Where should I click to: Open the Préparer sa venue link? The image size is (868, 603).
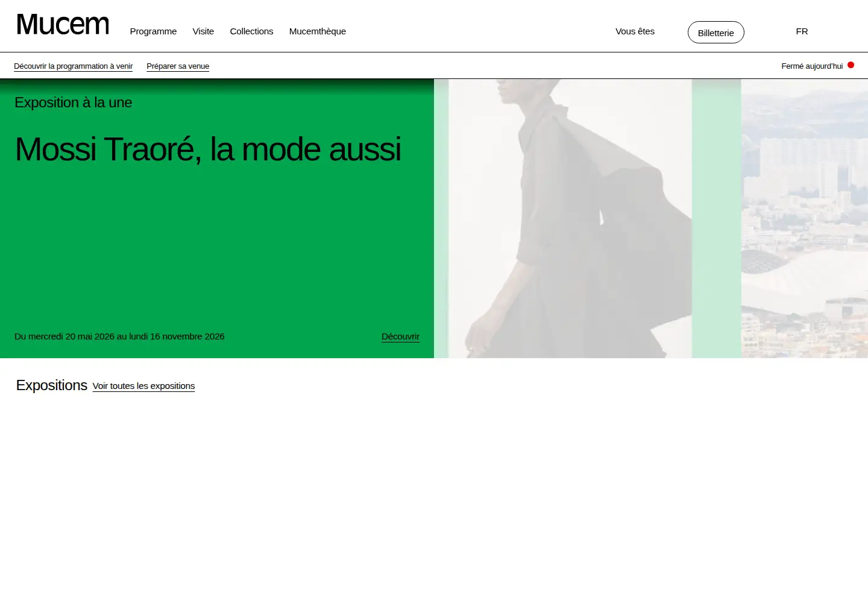click(x=178, y=66)
